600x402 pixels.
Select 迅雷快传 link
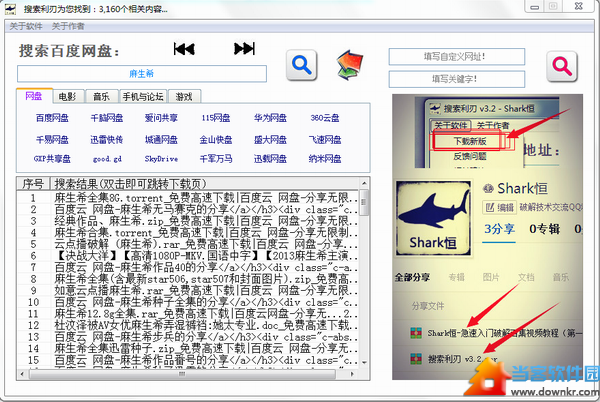107,140
